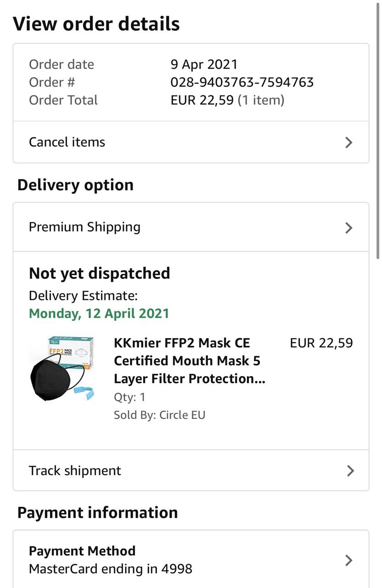The height and width of the screenshot is (588, 382).
Task: Tap the Payment Method heading
Action: [82, 551]
